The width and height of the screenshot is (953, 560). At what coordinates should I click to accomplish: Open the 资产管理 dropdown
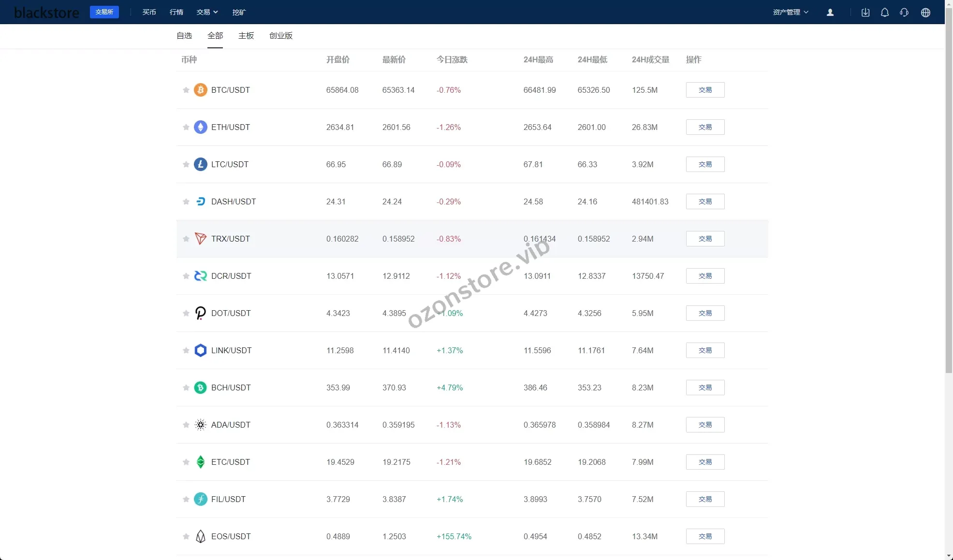tap(790, 12)
